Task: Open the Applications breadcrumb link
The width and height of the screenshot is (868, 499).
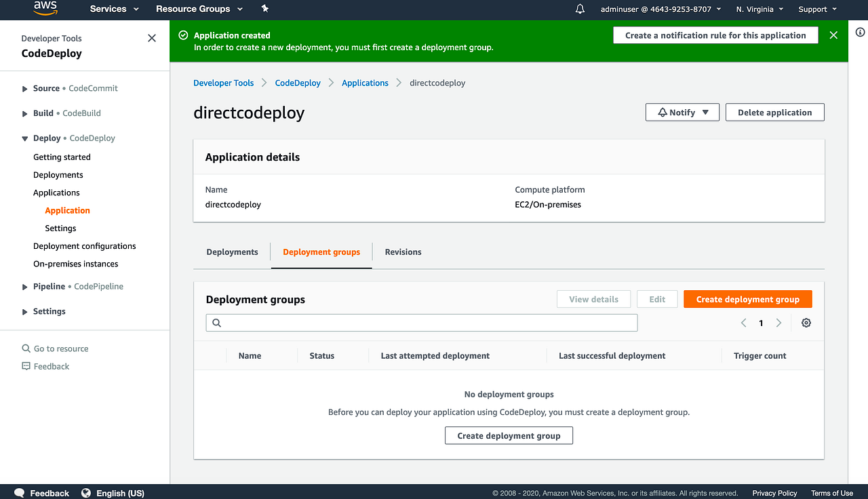Action: [365, 83]
